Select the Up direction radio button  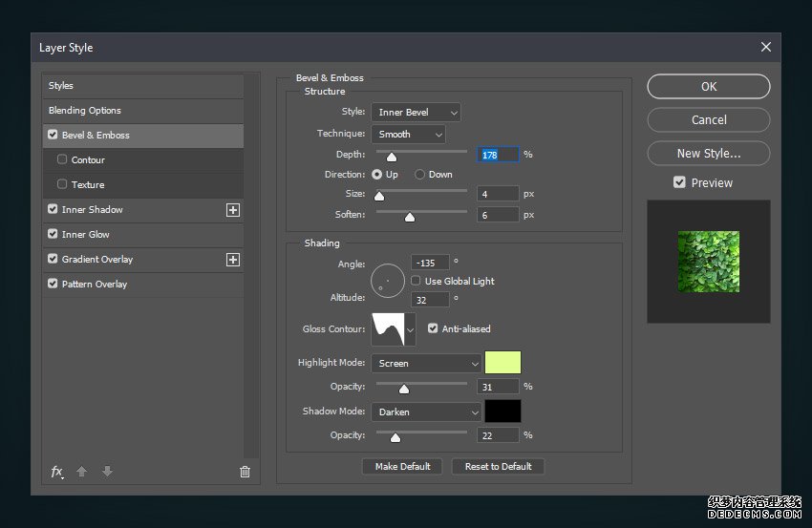(377, 175)
